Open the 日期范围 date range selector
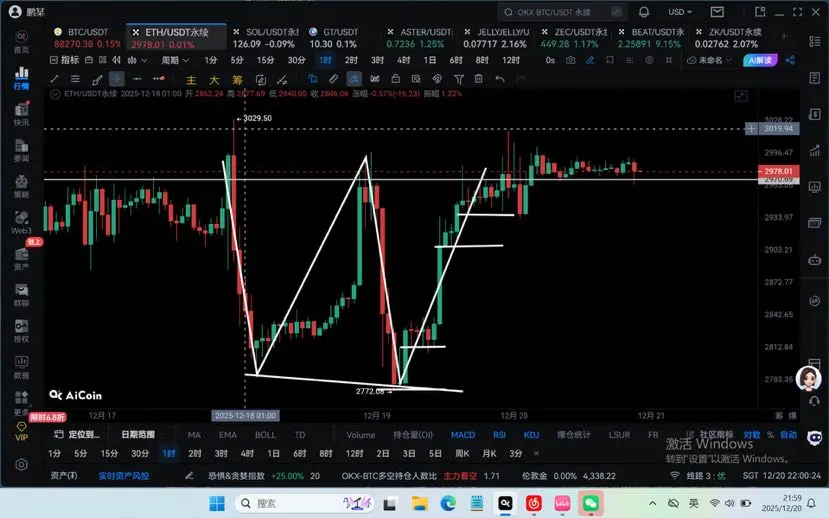The image size is (829, 518). [138, 434]
